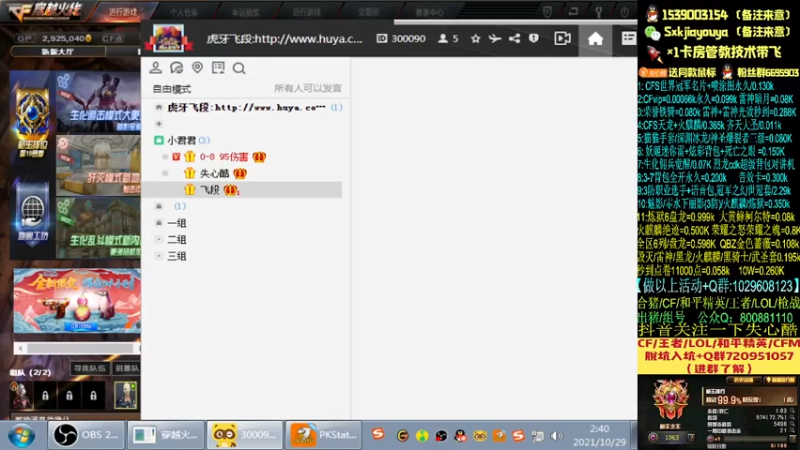Click the CrossFire shield icon at top

tap(547, 11)
